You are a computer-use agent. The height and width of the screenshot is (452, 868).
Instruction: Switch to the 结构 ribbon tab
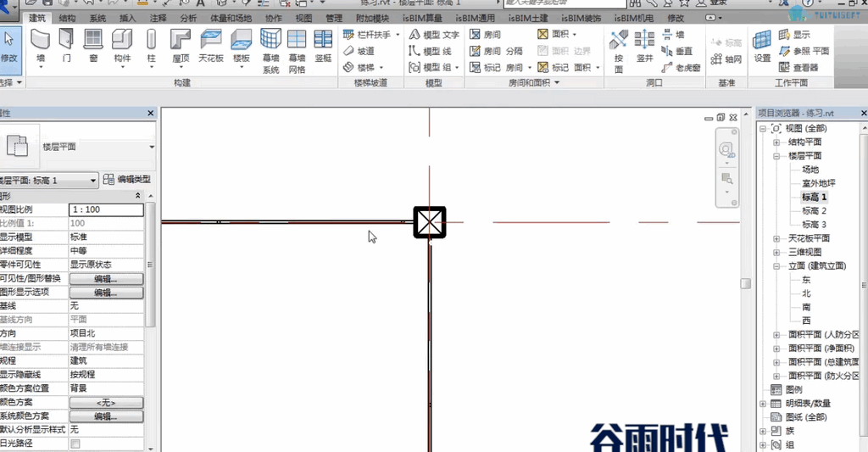67,19
